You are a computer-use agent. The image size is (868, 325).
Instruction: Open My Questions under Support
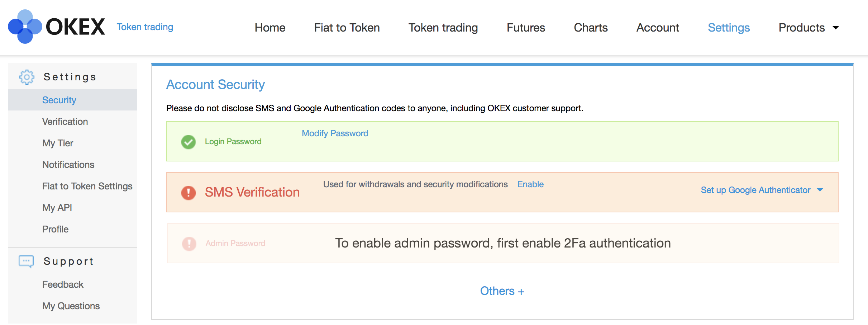pyautogui.click(x=71, y=306)
